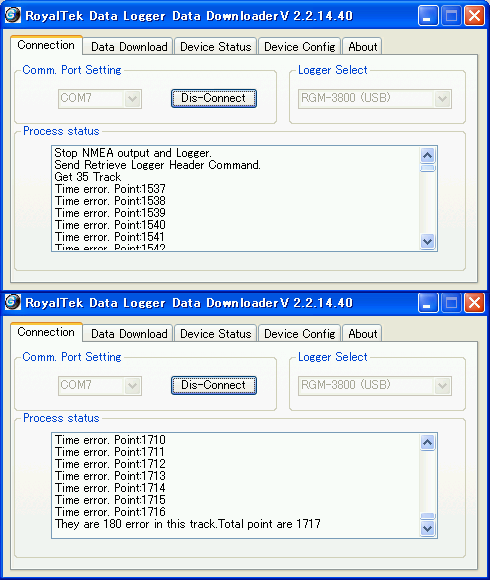This screenshot has height=580, width=490.
Task: Click scroll up arrow in upper process status
Action: tap(428, 155)
